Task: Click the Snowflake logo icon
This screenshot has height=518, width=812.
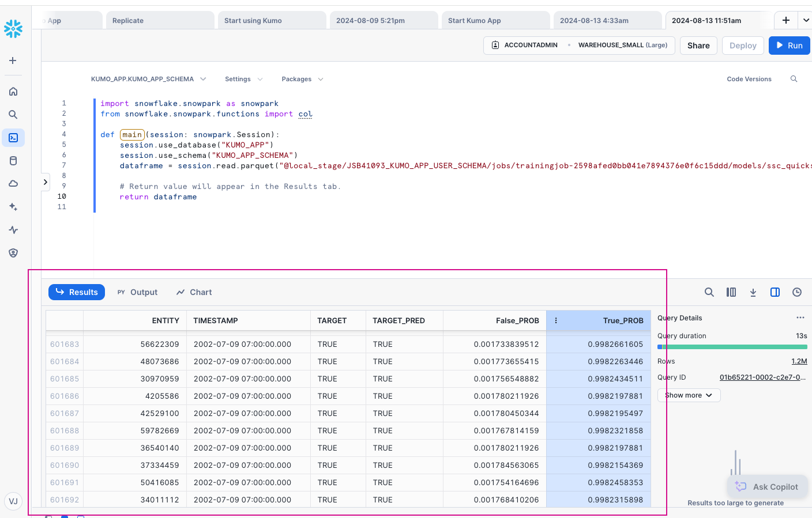Action: tap(13, 28)
